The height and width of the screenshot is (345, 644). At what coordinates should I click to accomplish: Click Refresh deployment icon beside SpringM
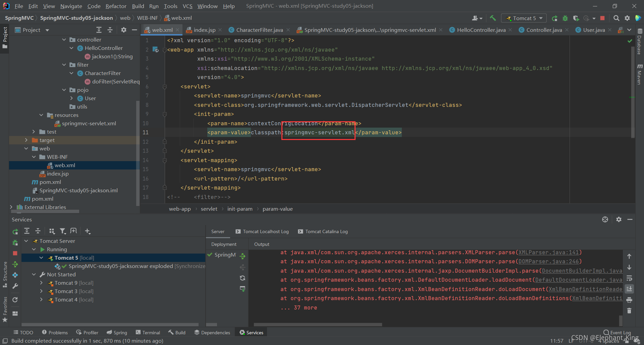click(243, 278)
